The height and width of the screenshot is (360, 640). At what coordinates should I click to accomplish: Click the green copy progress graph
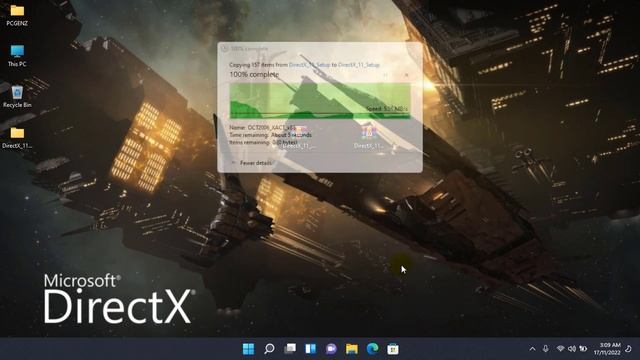(x=320, y=101)
